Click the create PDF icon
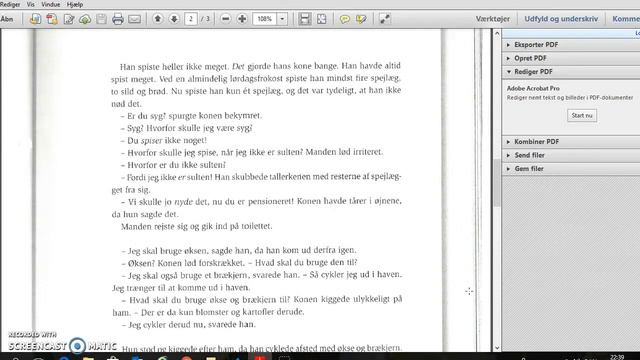 click(36, 19)
